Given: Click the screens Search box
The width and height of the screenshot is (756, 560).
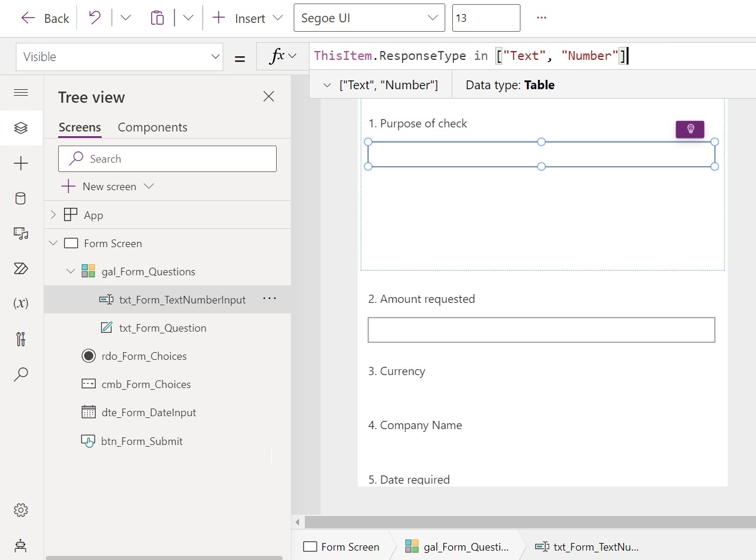Looking at the screenshot, I should 167,158.
